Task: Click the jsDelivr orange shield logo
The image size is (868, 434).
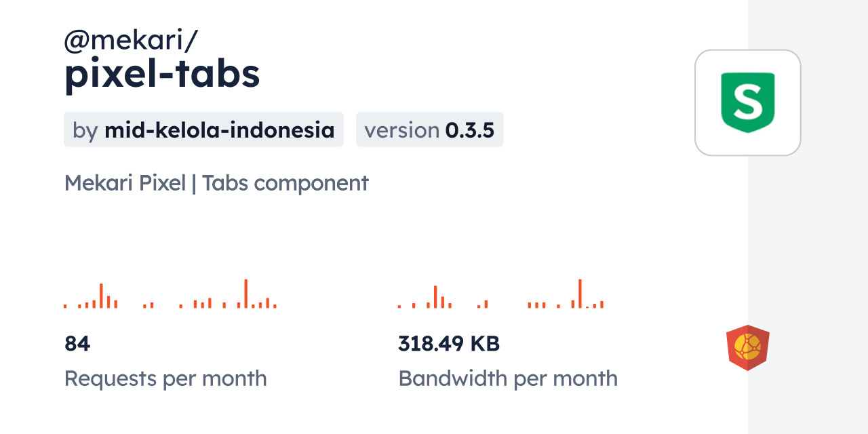Action: pyautogui.click(x=747, y=348)
